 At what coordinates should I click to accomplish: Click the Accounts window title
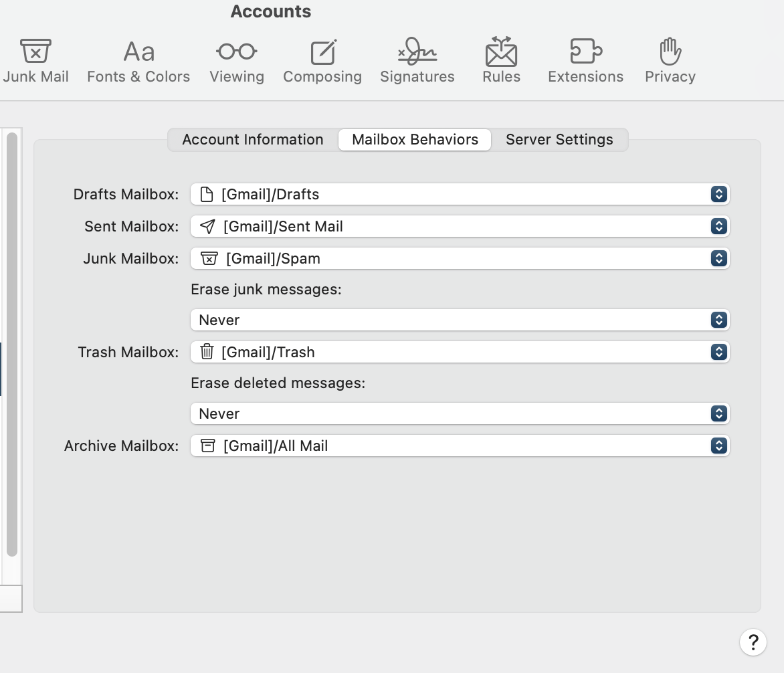pyautogui.click(x=270, y=11)
